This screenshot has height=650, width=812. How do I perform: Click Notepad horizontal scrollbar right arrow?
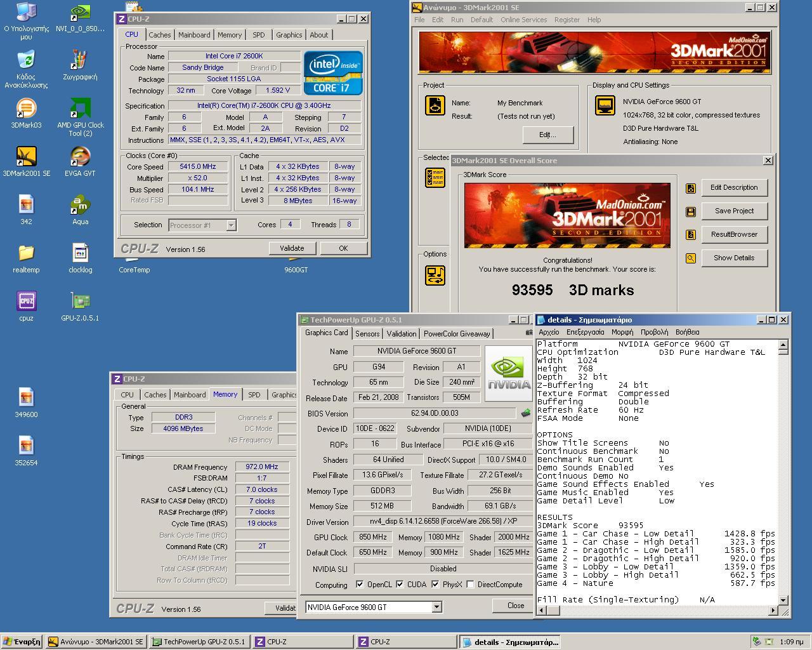(x=773, y=610)
